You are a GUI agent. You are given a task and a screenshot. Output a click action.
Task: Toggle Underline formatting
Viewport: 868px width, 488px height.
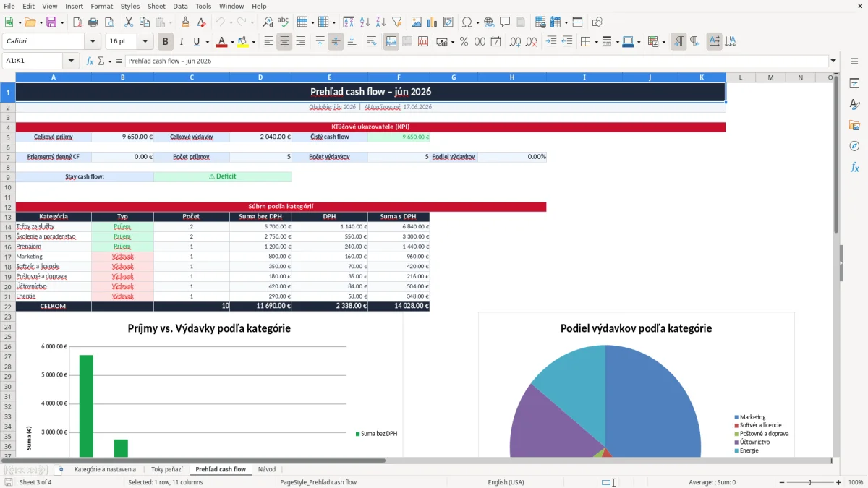tap(197, 42)
